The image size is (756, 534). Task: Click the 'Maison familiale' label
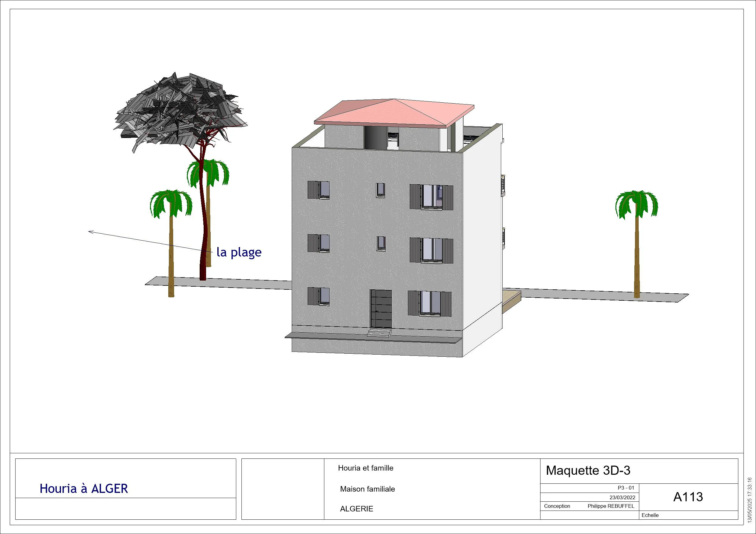(x=367, y=489)
